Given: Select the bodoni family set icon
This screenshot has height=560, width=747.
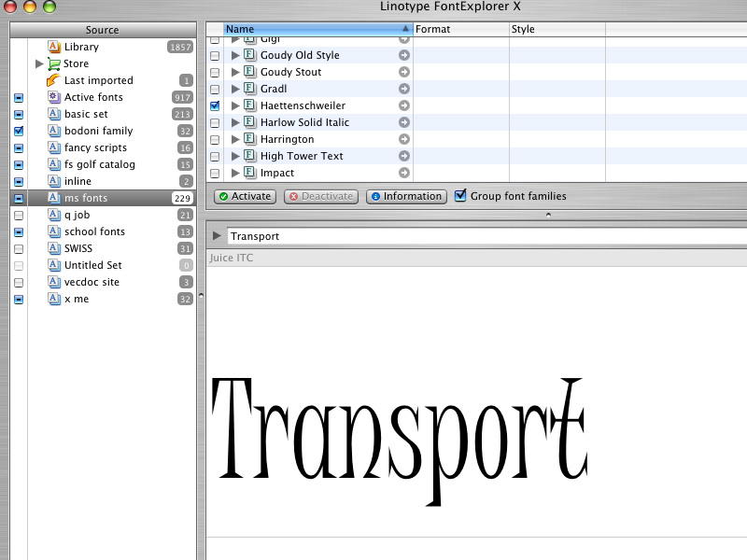Looking at the screenshot, I should click(54, 131).
